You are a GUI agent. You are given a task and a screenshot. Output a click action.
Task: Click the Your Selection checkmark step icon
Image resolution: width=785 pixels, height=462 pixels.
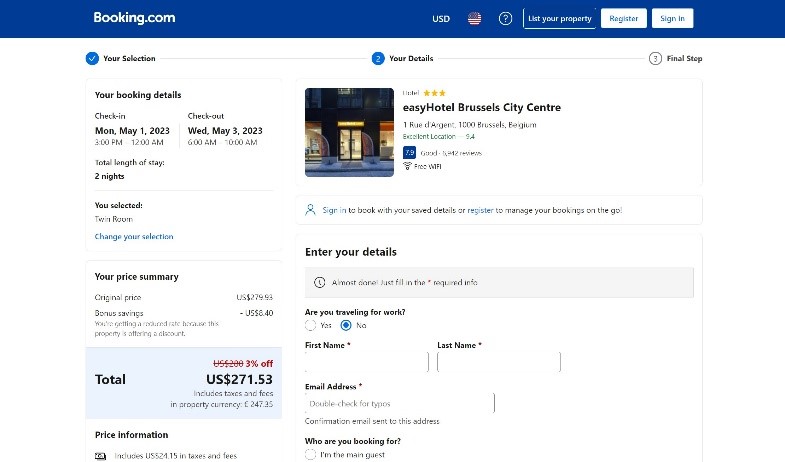coord(92,58)
